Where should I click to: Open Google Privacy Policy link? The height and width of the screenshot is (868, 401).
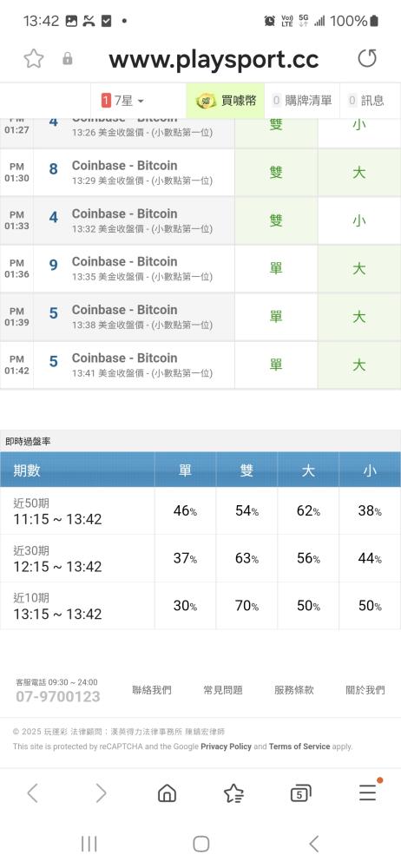226,746
